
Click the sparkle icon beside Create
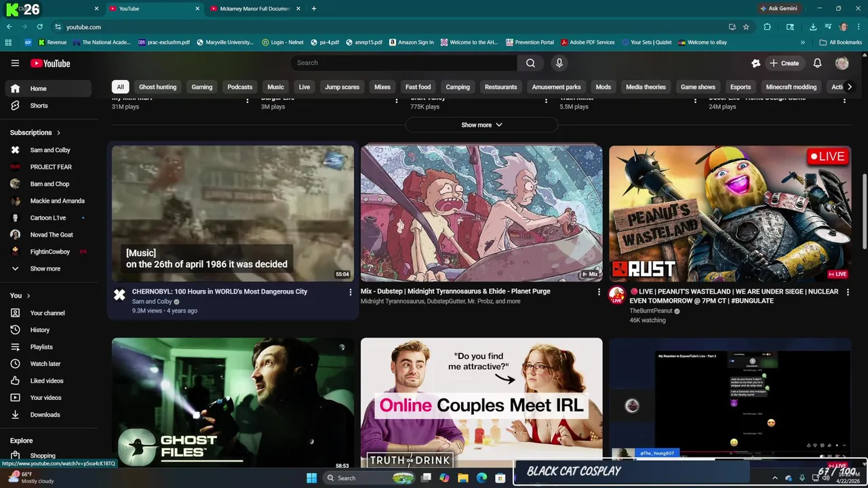click(x=756, y=63)
